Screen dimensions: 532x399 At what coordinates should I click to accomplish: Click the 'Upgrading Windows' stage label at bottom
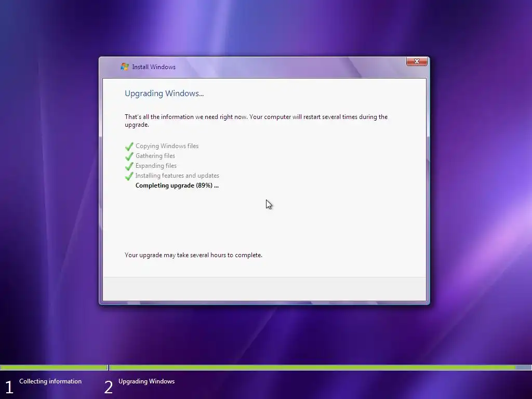[147, 381]
